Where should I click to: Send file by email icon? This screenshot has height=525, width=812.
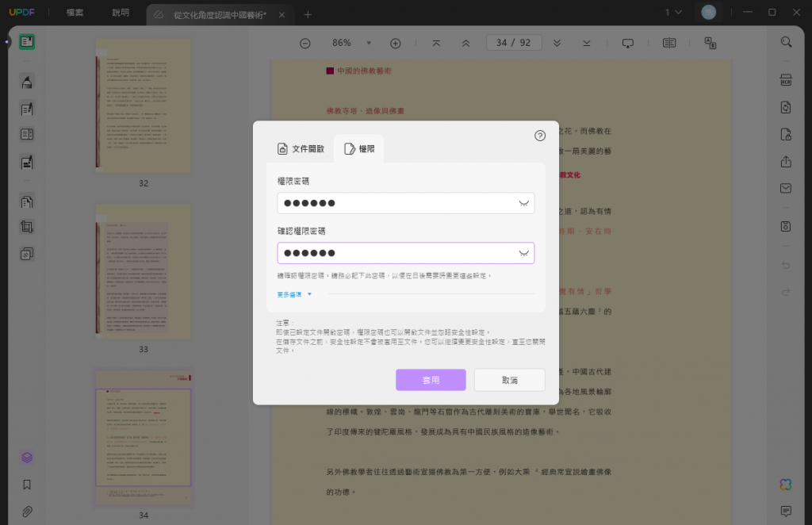pos(786,189)
